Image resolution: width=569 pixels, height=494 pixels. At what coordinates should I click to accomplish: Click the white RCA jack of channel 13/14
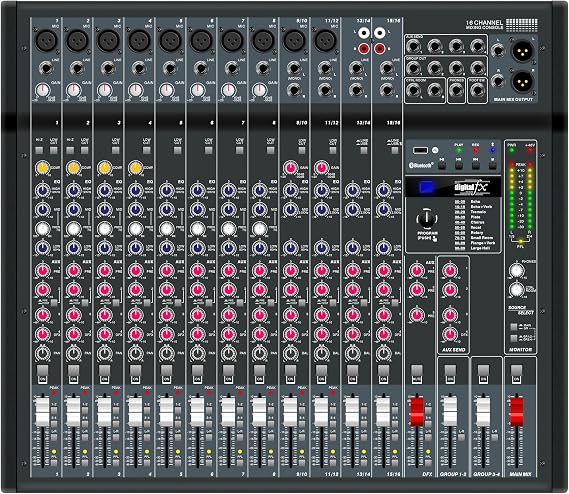[x=364, y=34]
